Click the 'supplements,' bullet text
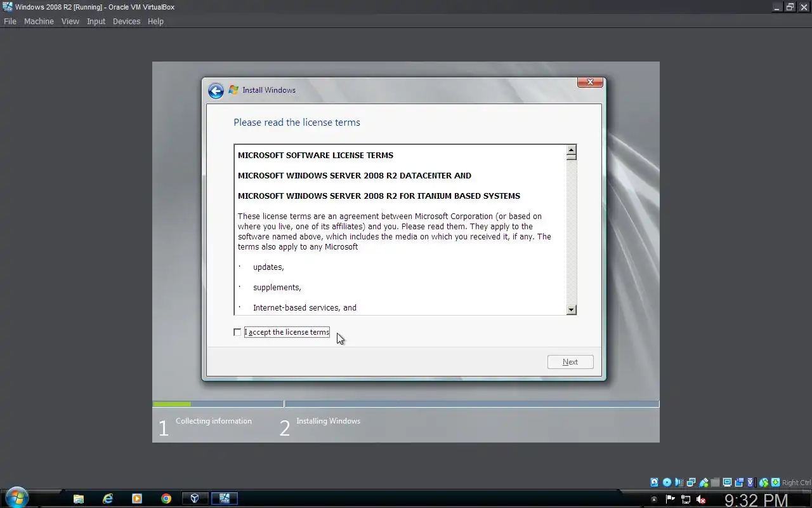Screen dimensions: 812x508 click(277, 288)
